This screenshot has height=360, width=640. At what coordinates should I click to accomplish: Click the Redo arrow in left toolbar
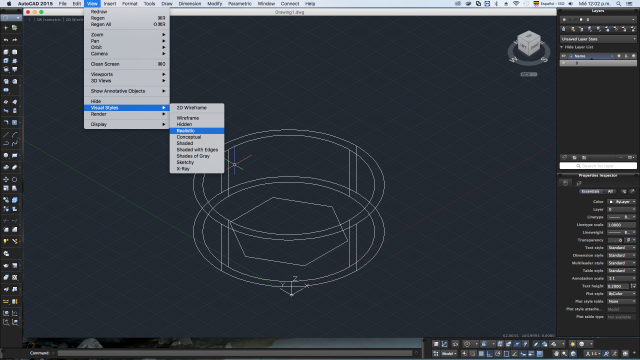pos(15,40)
